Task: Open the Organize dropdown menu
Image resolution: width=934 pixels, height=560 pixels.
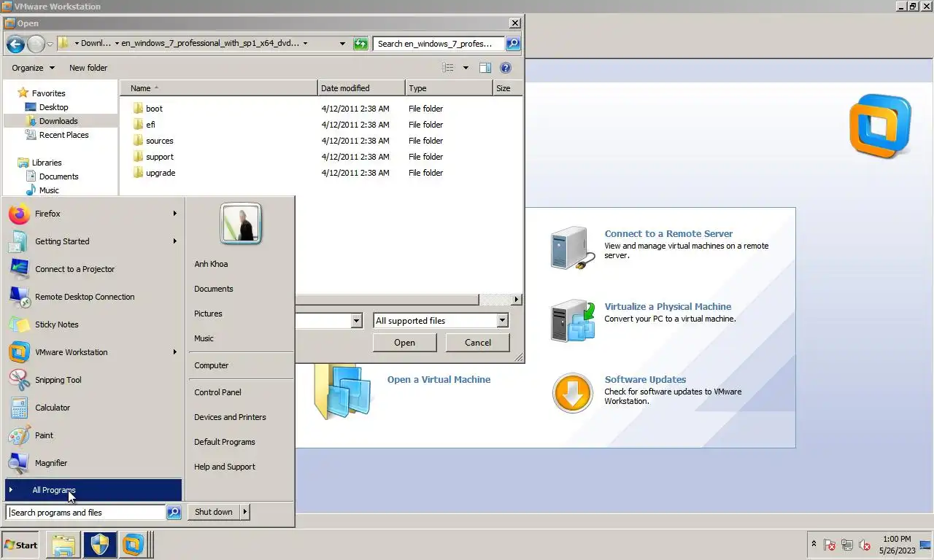Action: tap(33, 68)
